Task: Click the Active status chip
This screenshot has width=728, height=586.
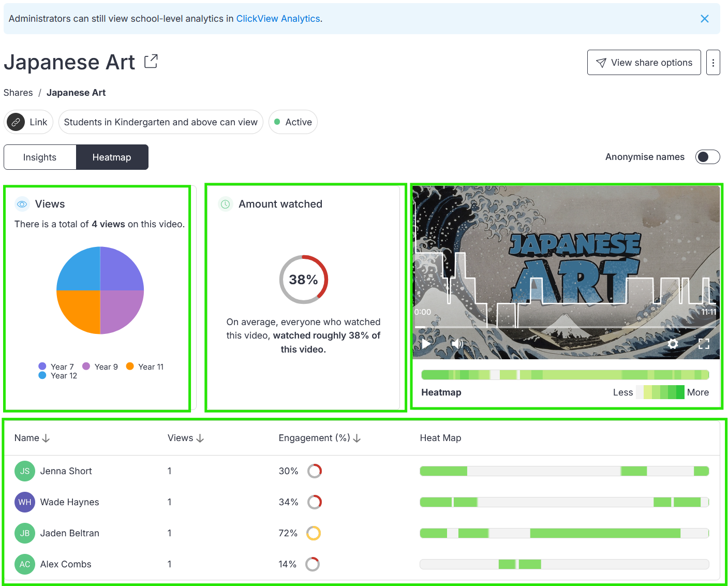Action: (x=293, y=122)
